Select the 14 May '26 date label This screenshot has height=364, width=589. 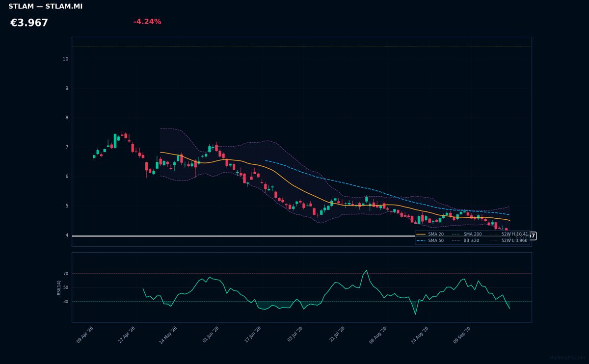click(x=168, y=335)
